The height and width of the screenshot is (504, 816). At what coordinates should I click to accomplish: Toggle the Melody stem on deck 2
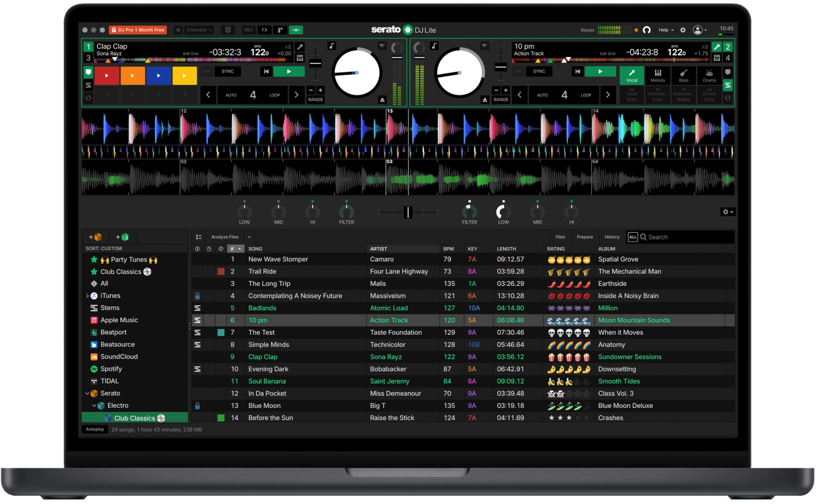click(x=658, y=75)
